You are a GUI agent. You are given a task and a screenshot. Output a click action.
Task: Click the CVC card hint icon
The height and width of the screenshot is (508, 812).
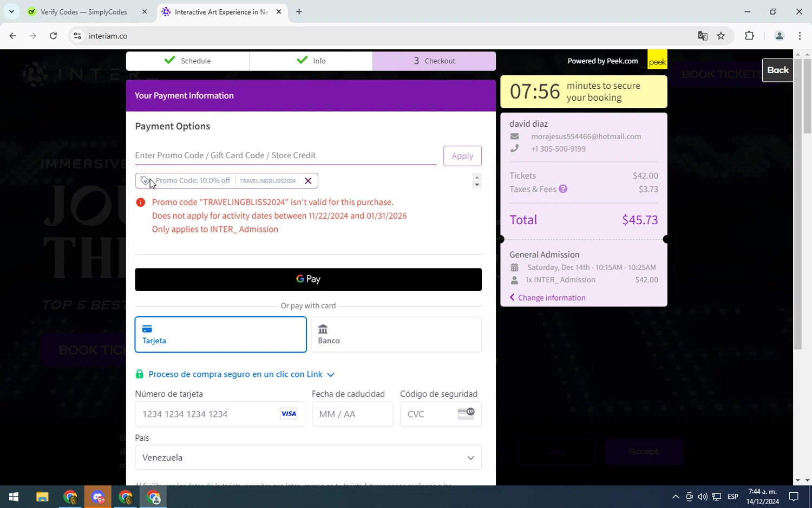pyautogui.click(x=466, y=414)
